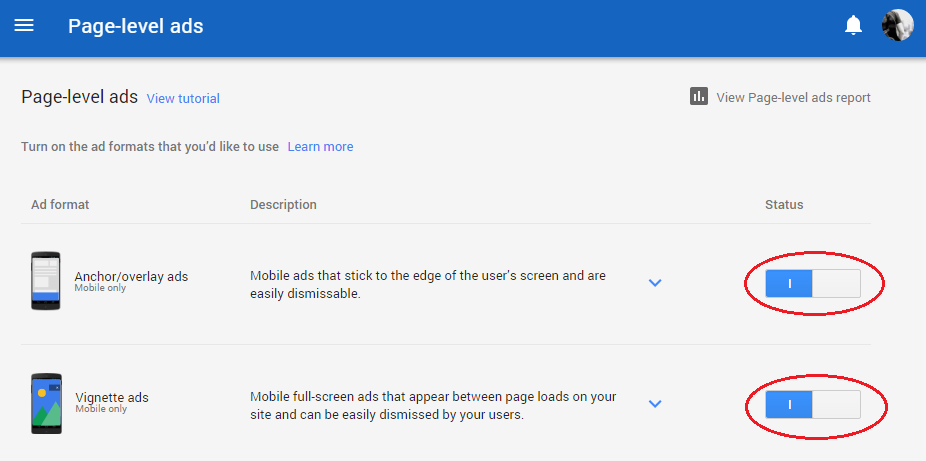The image size is (926, 461).
Task: Open the notifications bell
Action: (x=853, y=26)
